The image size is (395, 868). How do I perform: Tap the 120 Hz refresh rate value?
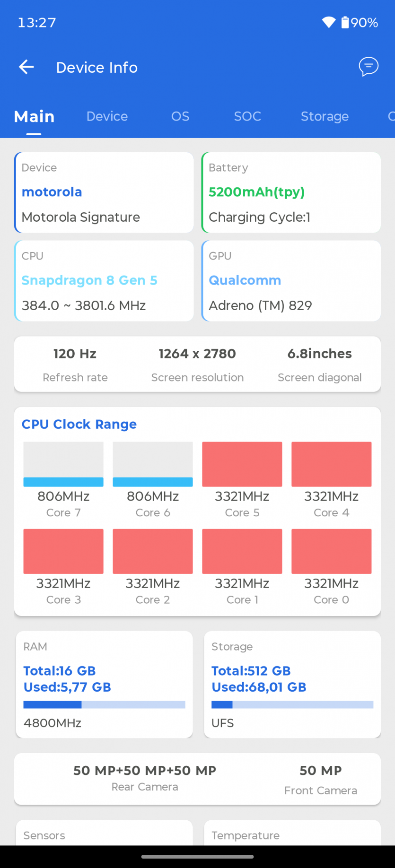75,354
